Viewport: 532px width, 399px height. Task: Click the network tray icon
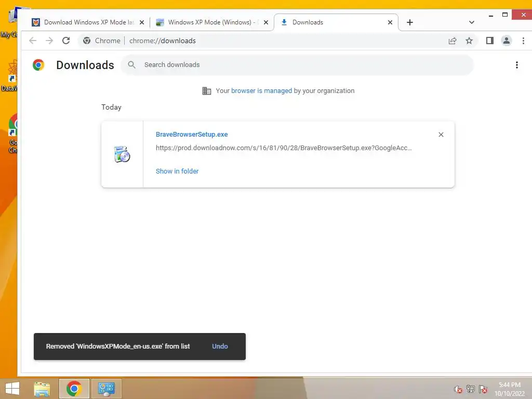[471, 389]
